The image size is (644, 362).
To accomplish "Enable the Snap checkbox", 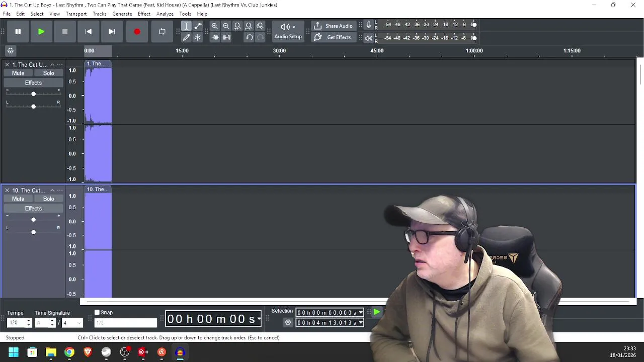I will pyautogui.click(x=97, y=312).
